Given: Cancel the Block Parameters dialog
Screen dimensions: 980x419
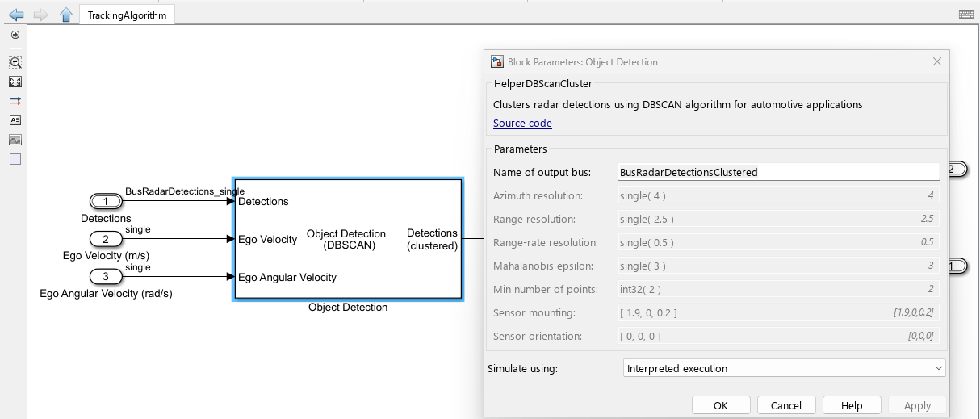Looking at the screenshot, I should [785, 405].
